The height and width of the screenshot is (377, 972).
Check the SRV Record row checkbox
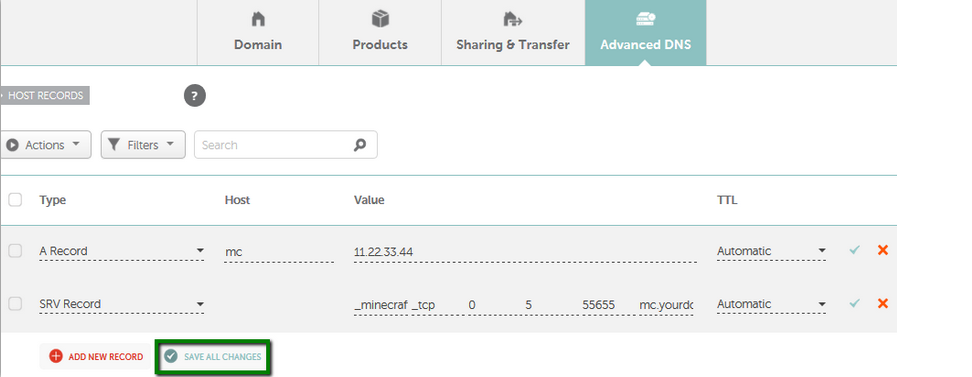pos(15,304)
